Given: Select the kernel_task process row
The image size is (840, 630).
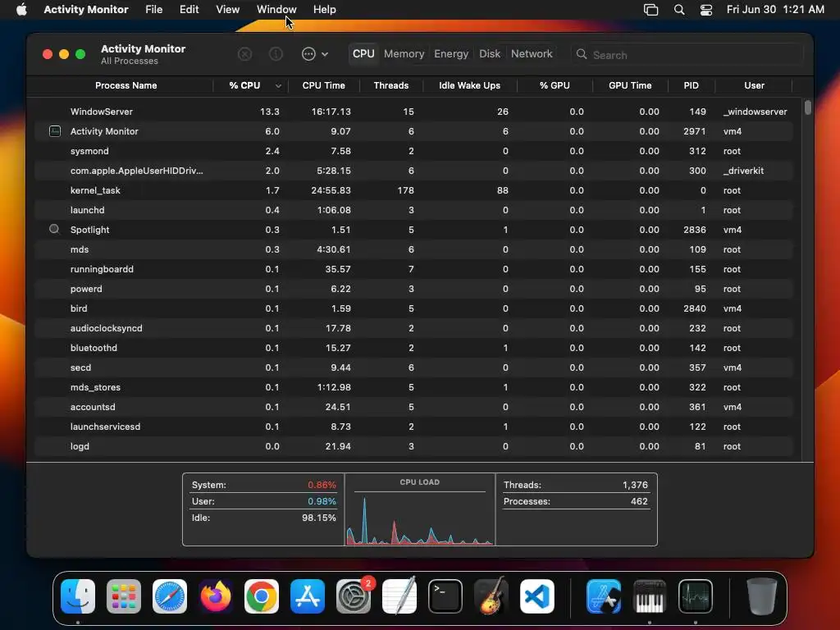Looking at the screenshot, I should coord(413,190).
